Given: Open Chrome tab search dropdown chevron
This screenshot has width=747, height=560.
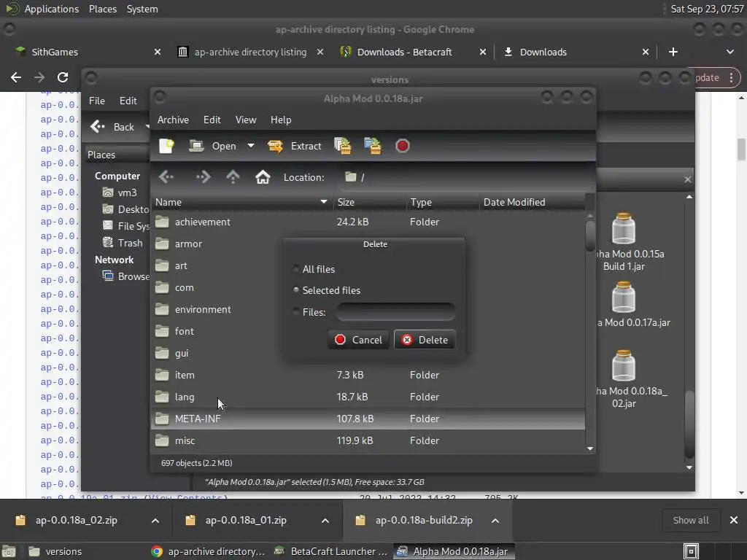Looking at the screenshot, I should [729, 52].
